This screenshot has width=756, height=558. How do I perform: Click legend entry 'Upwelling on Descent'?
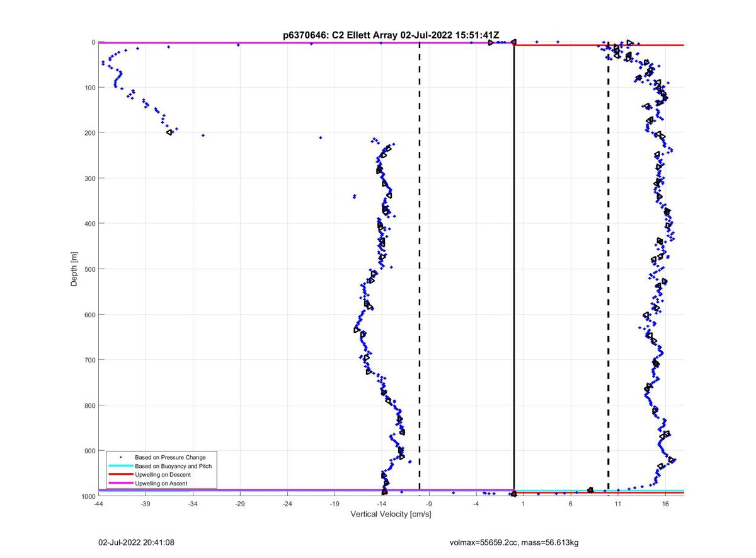[x=163, y=475]
